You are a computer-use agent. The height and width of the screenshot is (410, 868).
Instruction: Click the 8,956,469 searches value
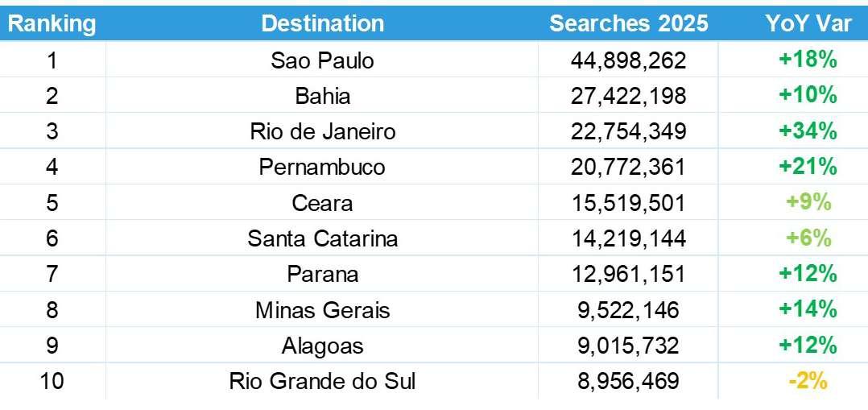point(628,381)
